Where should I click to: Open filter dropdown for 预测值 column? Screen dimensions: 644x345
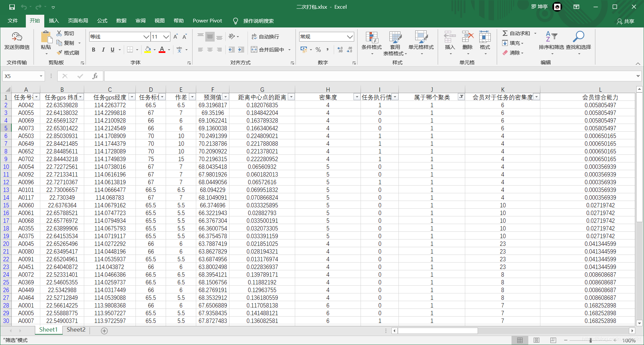coord(226,97)
